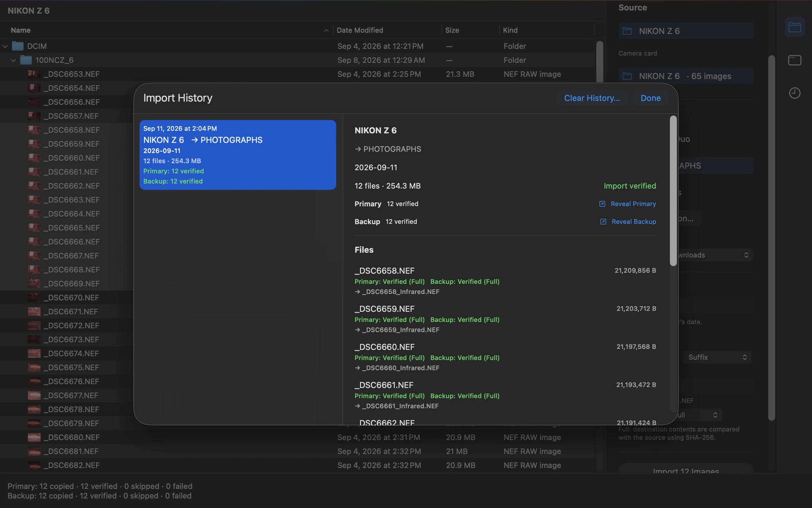Sort by the Name column header

166,30
